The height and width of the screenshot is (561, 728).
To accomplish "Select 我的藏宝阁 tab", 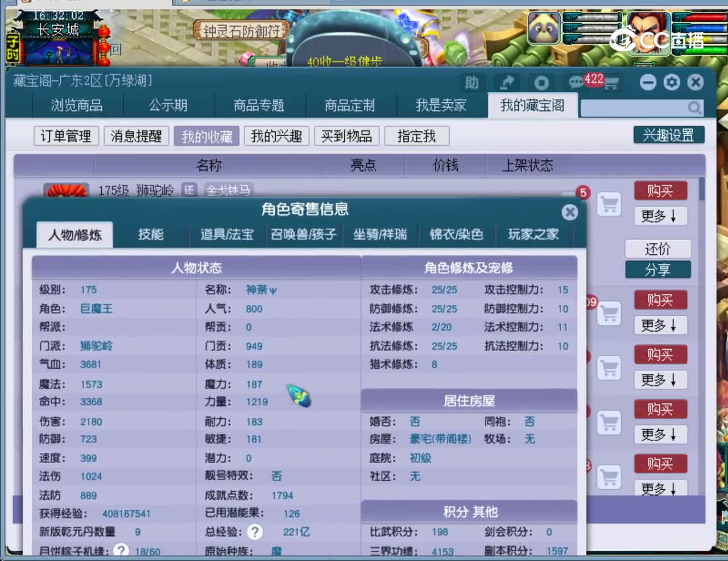I will click(x=532, y=106).
